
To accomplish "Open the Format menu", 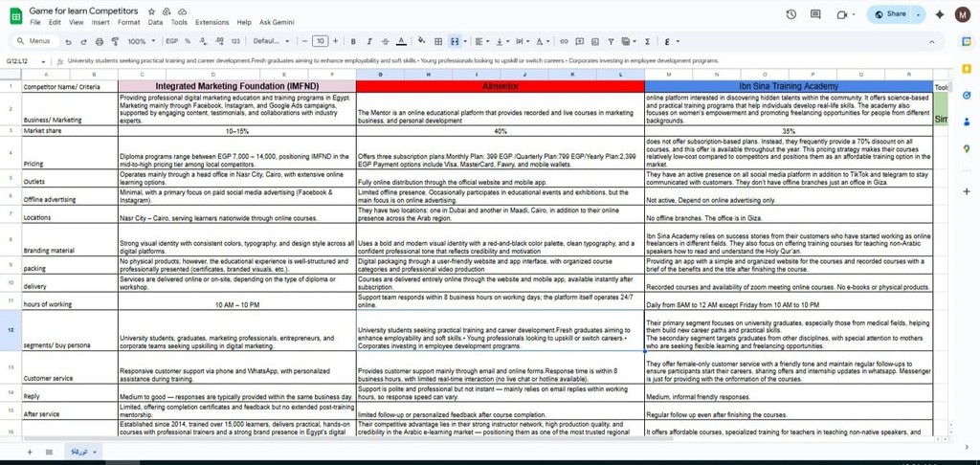I will click(x=129, y=22).
